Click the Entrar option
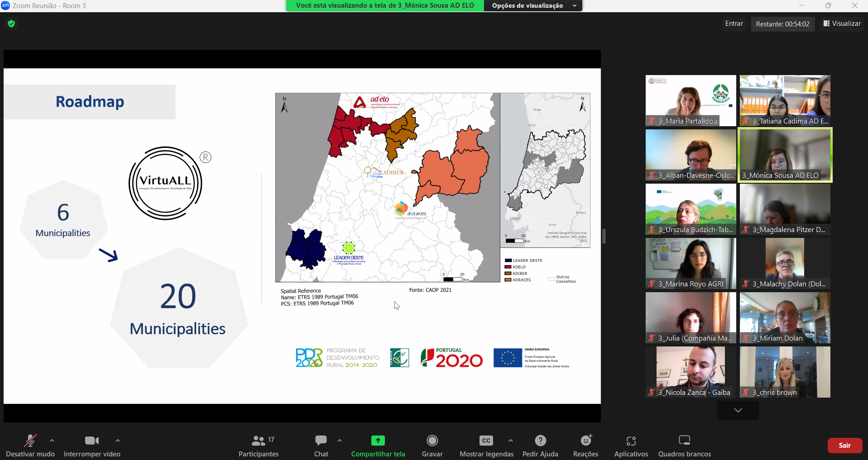868x460 pixels. click(x=734, y=24)
